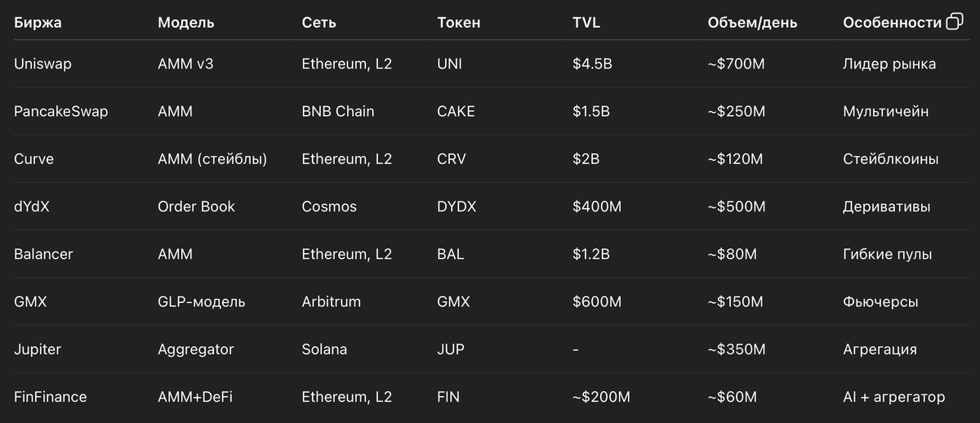Viewport: 980px width, 423px height.
Task: Click the FinFinance exchange name
Action: (x=50, y=397)
